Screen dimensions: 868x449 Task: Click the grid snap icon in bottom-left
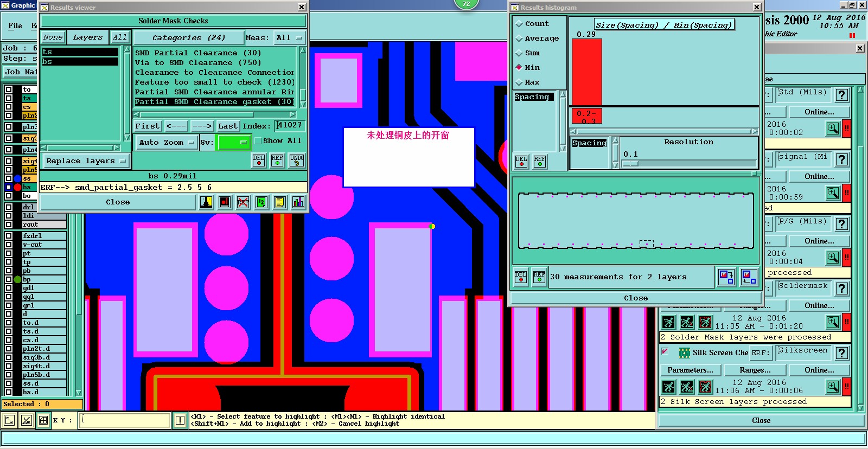(43, 420)
